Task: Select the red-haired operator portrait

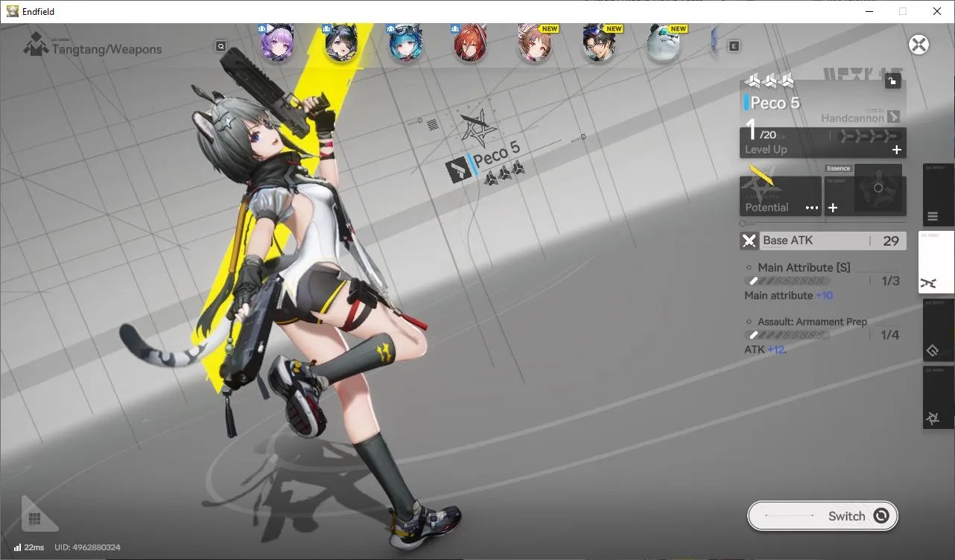Action: pos(471,44)
